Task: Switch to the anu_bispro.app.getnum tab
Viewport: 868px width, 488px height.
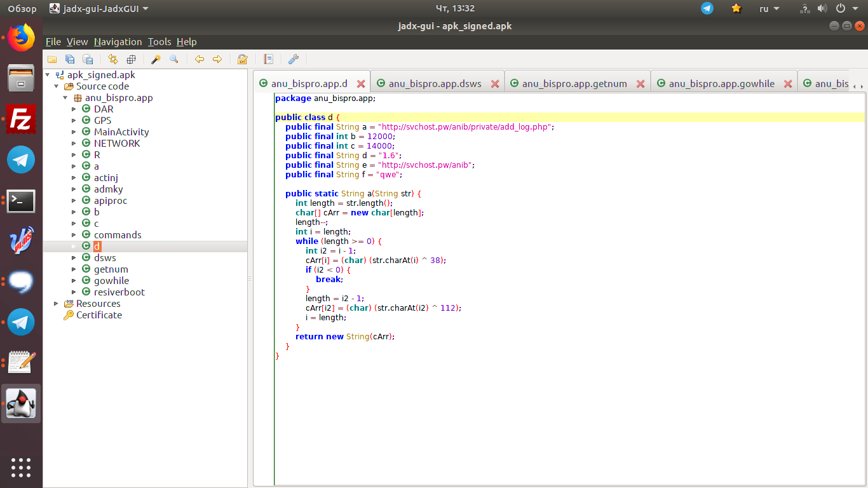Action: tap(574, 83)
